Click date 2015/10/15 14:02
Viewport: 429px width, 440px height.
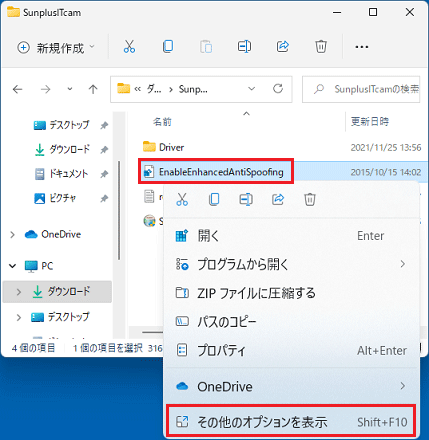click(386, 172)
